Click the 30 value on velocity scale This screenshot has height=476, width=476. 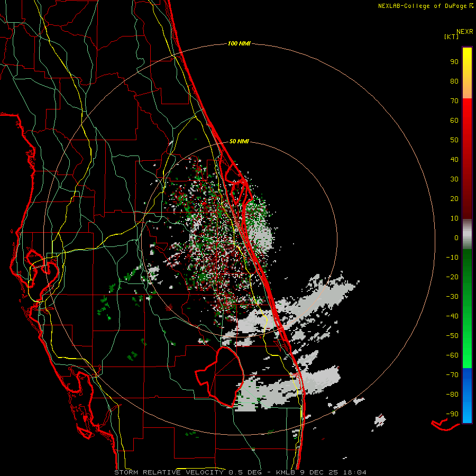pos(454,179)
